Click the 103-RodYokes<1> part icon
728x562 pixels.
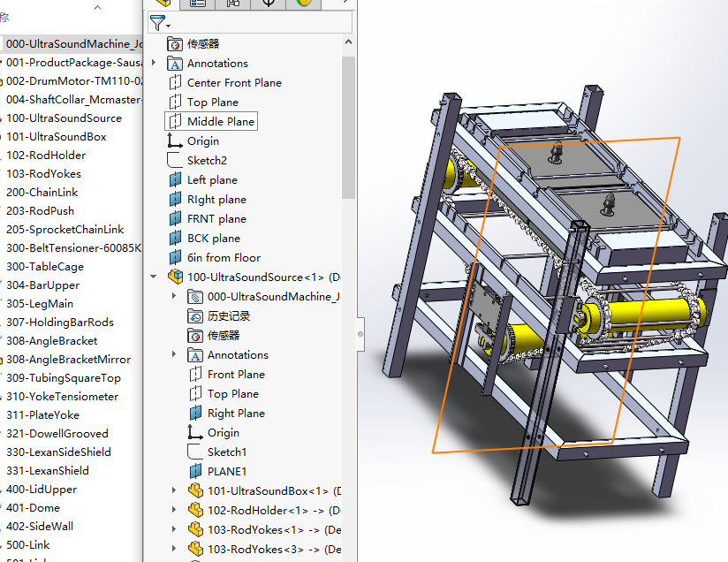pyautogui.click(x=195, y=529)
